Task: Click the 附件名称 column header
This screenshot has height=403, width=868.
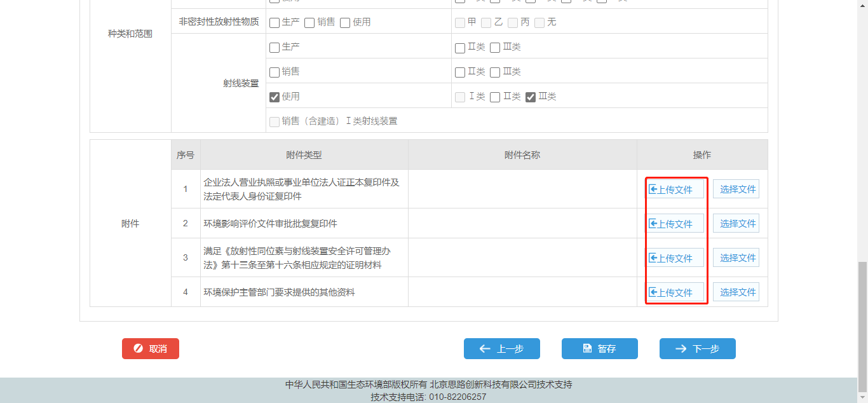Action: point(522,154)
